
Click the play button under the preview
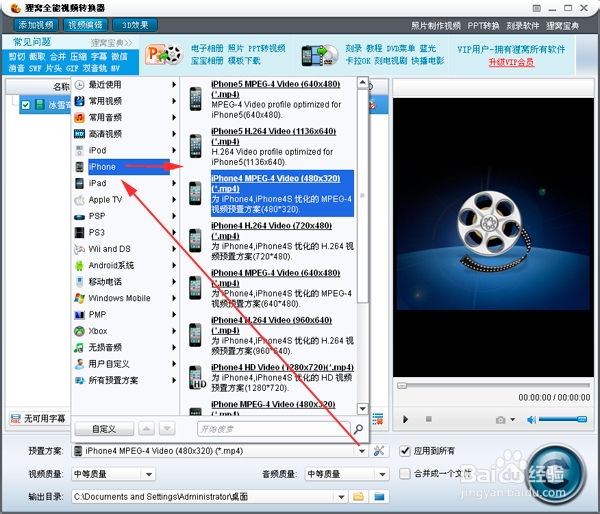click(x=405, y=419)
